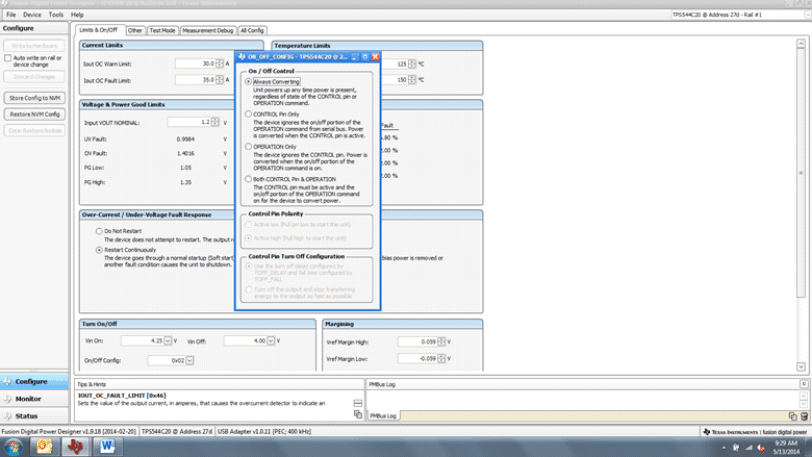This screenshot has height=457, width=812.
Task: Open the Status section in sidebar
Action: (x=34, y=416)
